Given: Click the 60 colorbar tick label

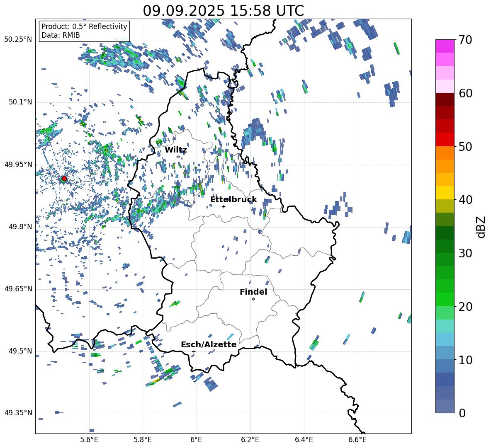Looking at the screenshot, I should (465, 93).
